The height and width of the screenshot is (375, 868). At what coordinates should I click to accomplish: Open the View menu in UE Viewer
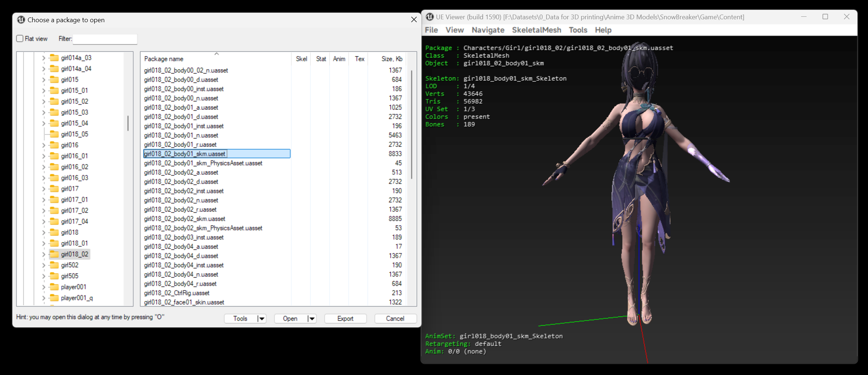(455, 30)
